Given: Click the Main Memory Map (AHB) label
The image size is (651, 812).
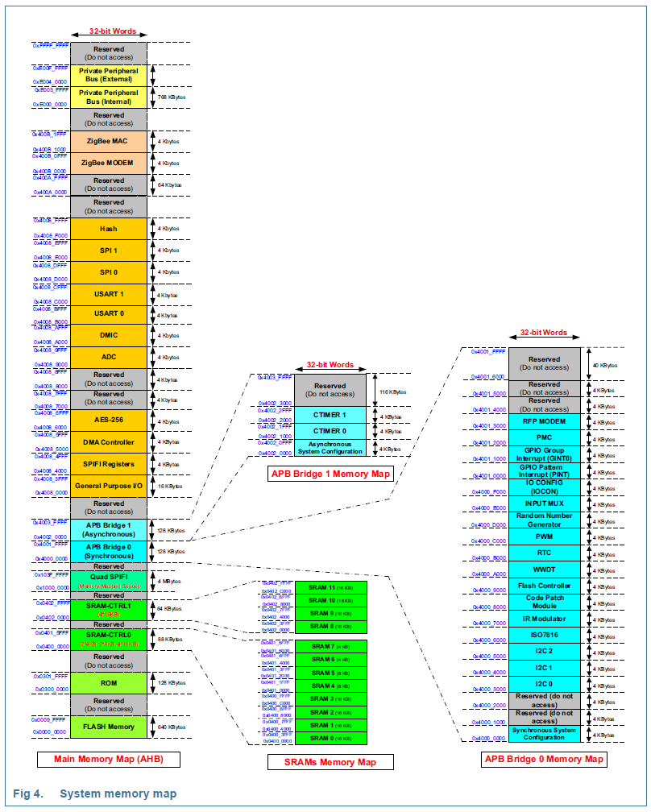Looking at the screenshot, I should (x=109, y=759).
